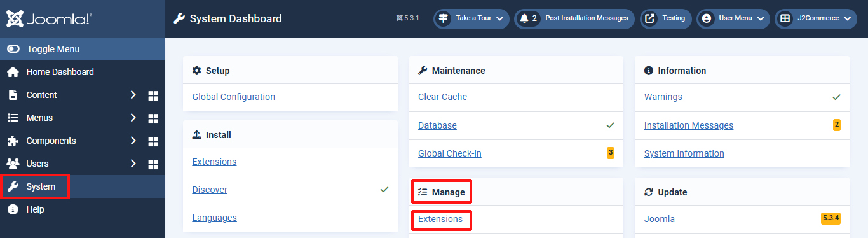868x238 pixels.
Task: Click the Users people icon
Action: coord(13,164)
